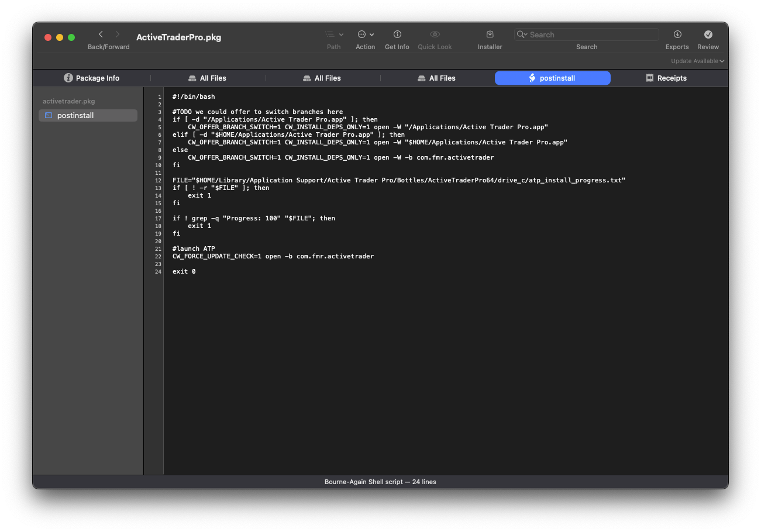The image size is (761, 532).
Task: Zoom the window with green button
Action: [71, 37]
